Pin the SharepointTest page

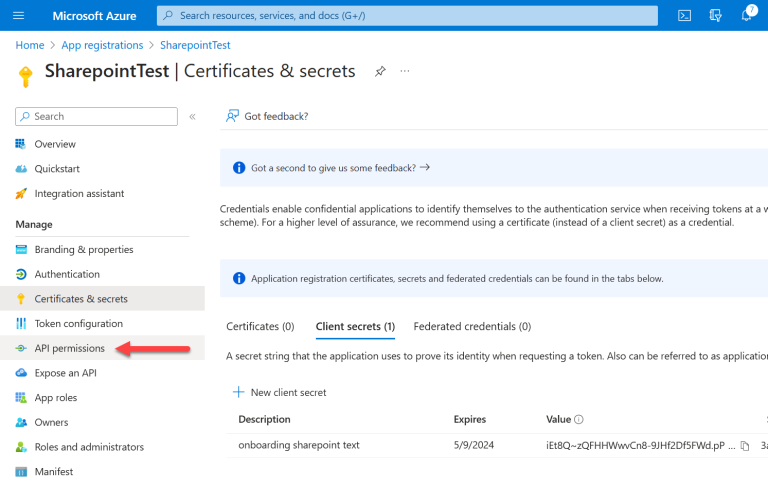point(380,72)
